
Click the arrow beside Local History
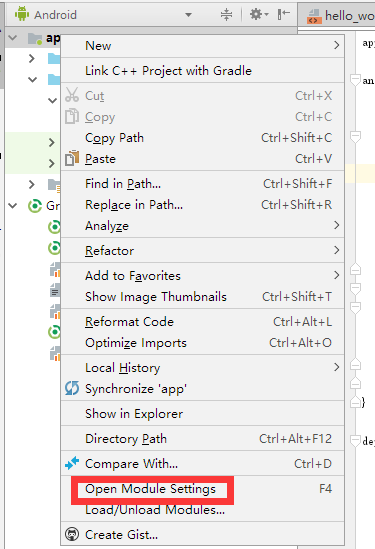336,367
